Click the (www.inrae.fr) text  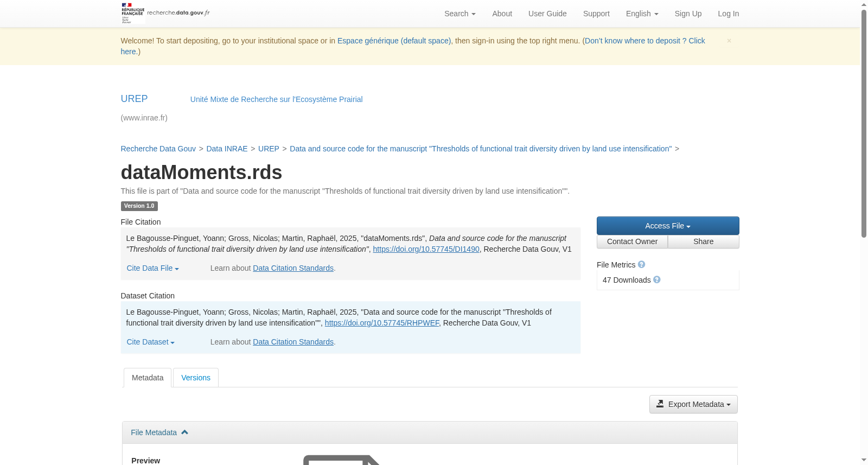click(x=144, y=118)
